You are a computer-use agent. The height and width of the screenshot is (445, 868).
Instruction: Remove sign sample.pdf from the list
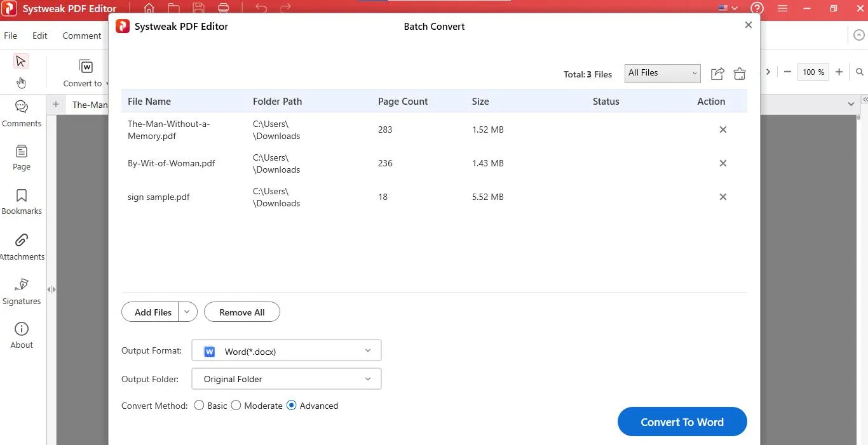(722, 197)
